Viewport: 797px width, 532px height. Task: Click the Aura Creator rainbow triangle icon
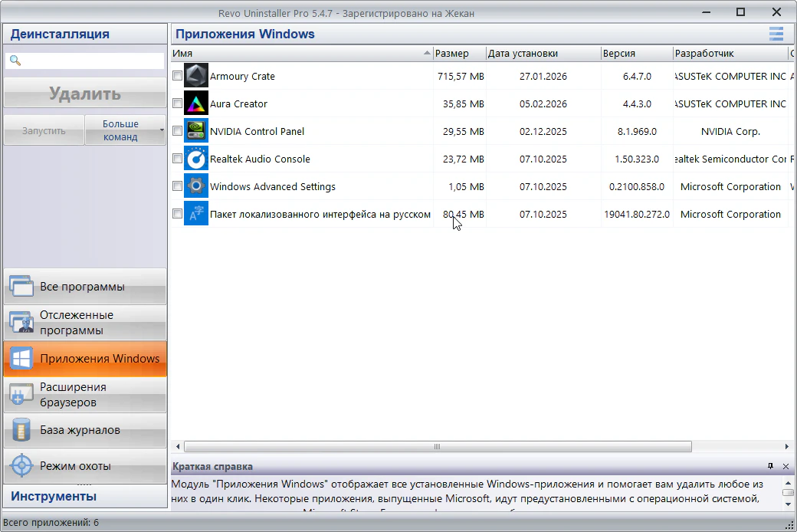196,103
